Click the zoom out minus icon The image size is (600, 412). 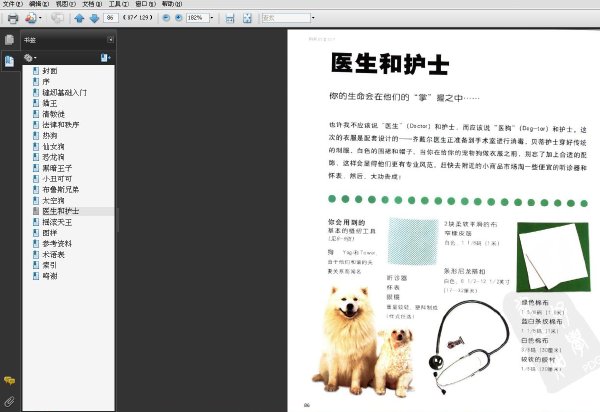(166, 18)
